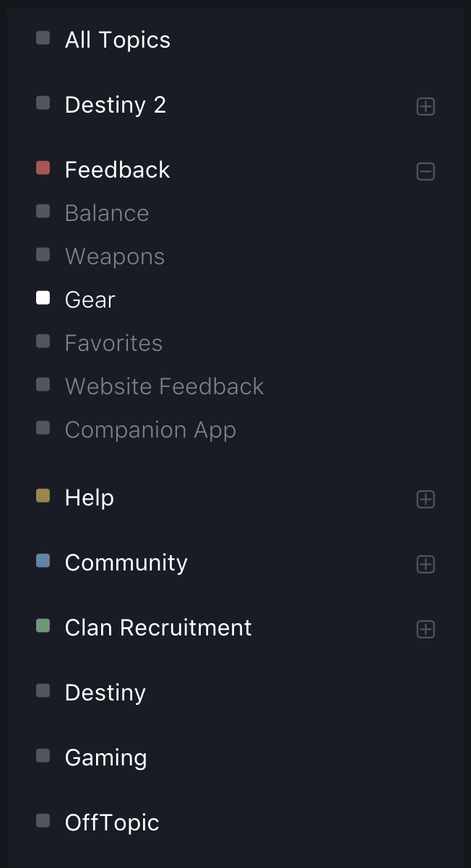Open the OffTopic forum category
This screenshot has height=868, width=471.
[112, 823]
